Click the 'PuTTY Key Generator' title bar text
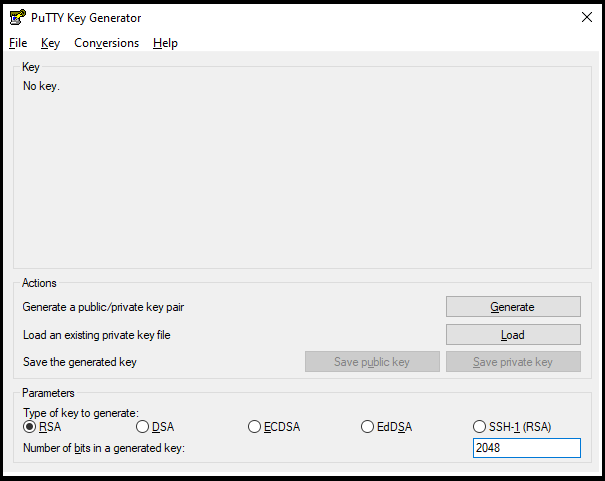This screenshot has height=481, width=605. tap(86, 18)
